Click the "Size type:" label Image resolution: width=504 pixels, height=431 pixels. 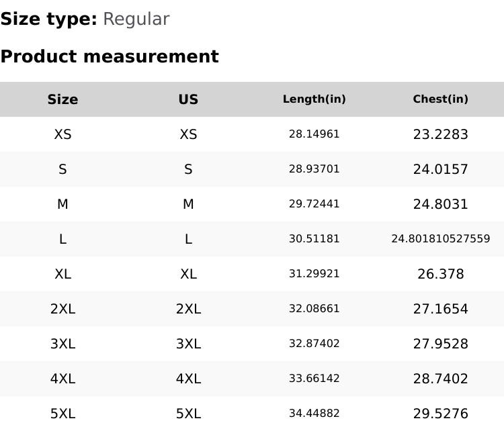(48, 19)
